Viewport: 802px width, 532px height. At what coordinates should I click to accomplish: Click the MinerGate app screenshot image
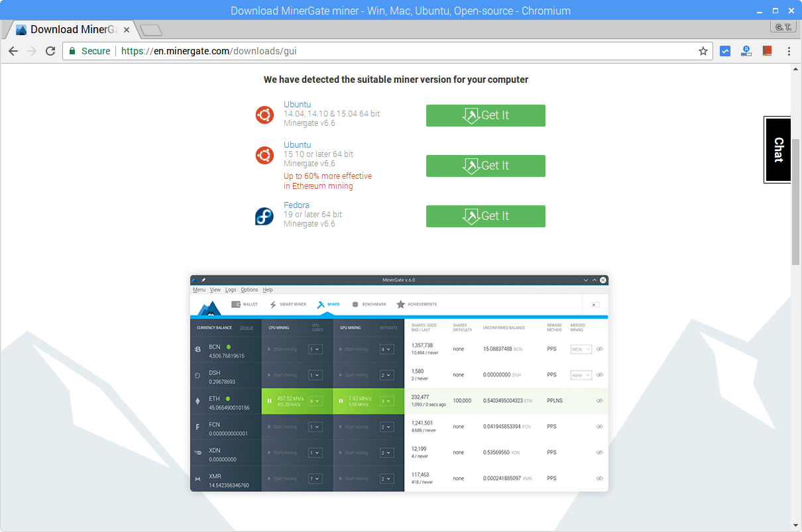(399, 383)
